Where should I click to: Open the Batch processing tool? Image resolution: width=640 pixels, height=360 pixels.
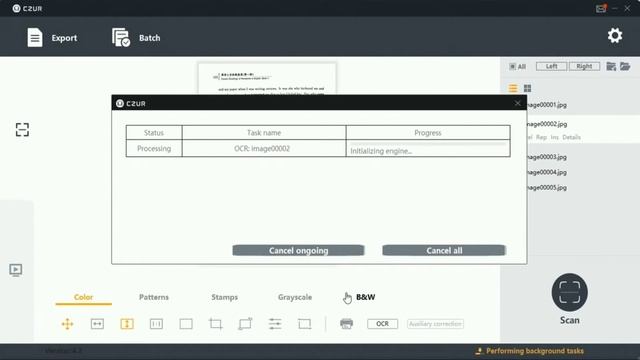[x=136, y=38]
